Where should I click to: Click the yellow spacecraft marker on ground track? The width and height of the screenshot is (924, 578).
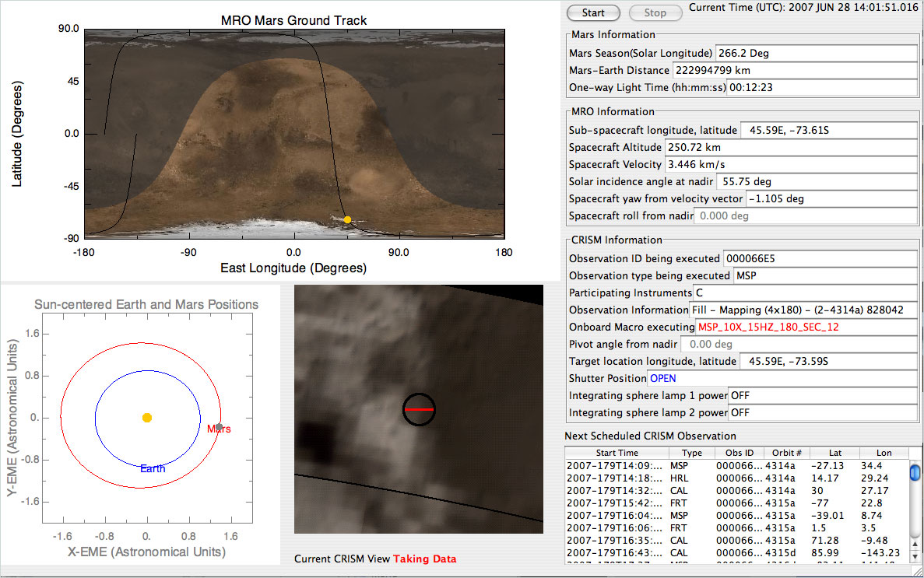[348, 220]
